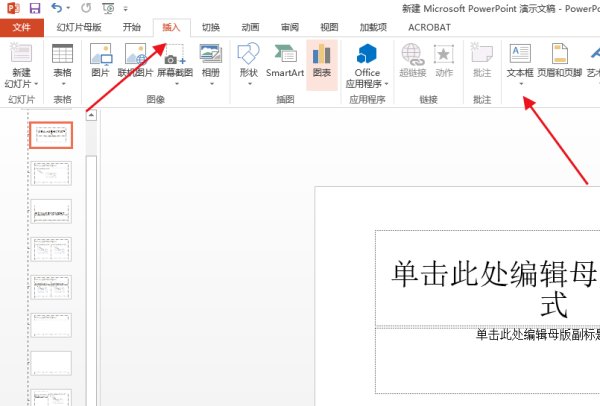Image resolution: width=600 pixels, height=406 pixels.
Task: Open the 动画 tab
Action: pos(250,27)
